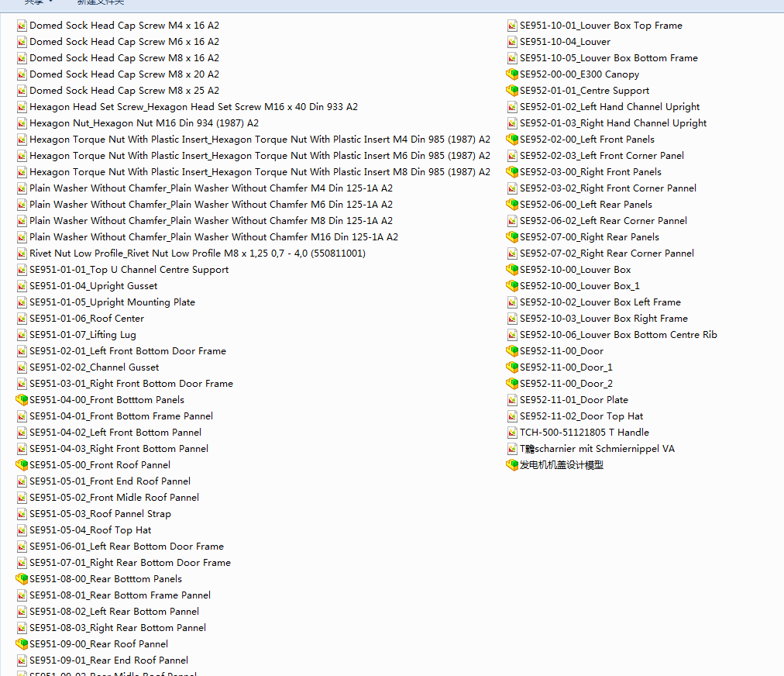The image size is (784, 676).
Task: Click part icon of Hexagon Nut M16 Din 934 file
Action: point(22,123)
